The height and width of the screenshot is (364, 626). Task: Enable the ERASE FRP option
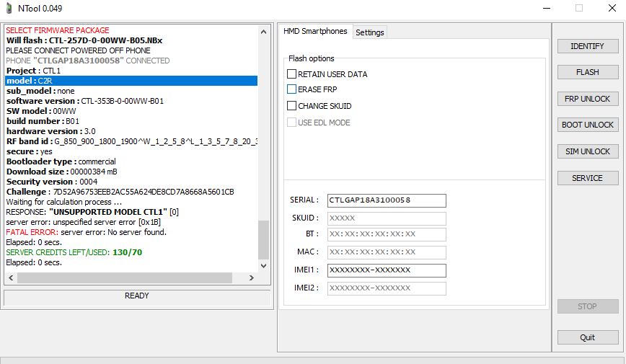(292, 89)
